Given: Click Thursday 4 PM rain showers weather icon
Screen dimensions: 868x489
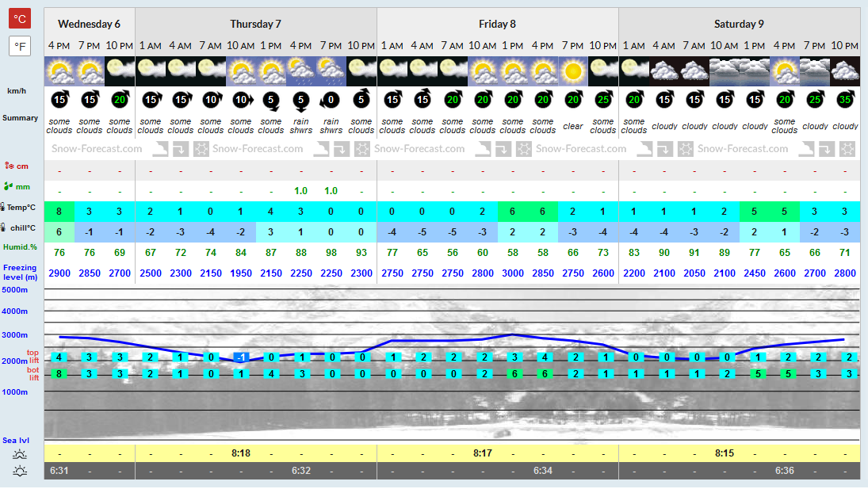Looking at the screenshot, I should [301, 71].
